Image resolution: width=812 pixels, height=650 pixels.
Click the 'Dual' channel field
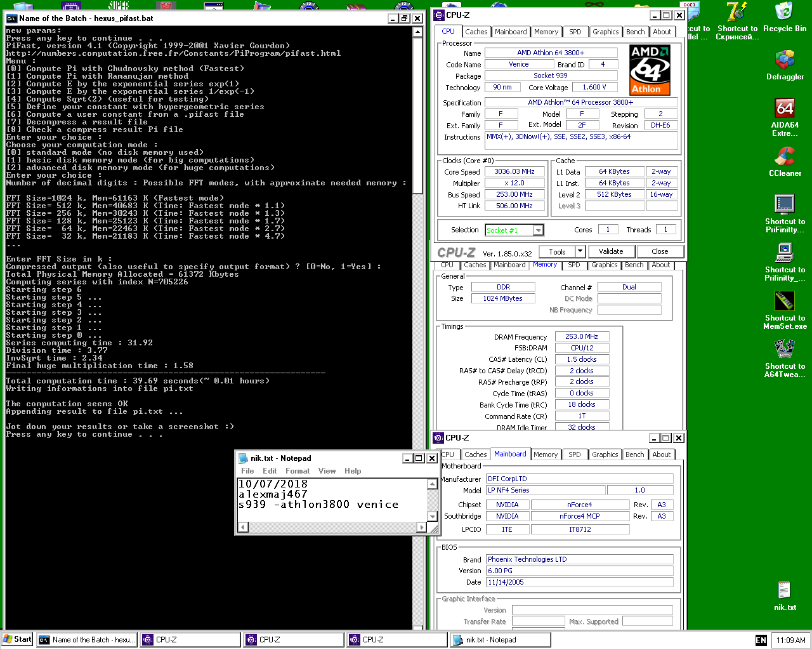pos(629,287)
